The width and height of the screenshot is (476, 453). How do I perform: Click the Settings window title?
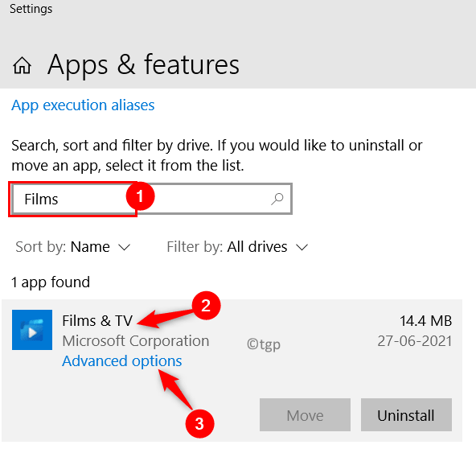click(31, 9)
